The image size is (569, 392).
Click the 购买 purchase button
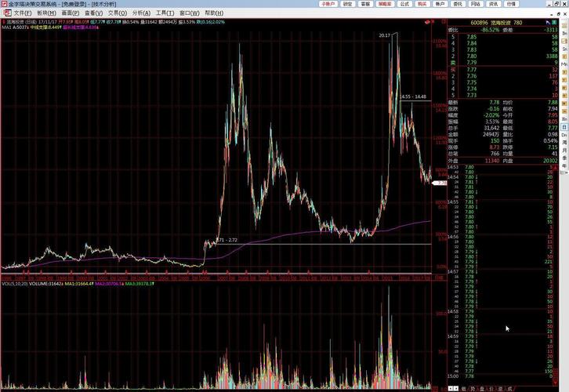pyautogui.click(x=422, y=4)
